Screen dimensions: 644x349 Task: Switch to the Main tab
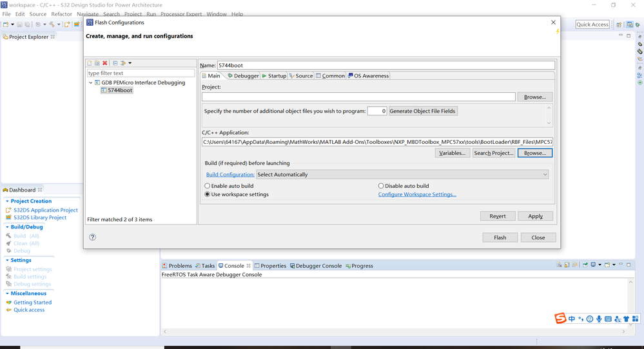[211, 75]
